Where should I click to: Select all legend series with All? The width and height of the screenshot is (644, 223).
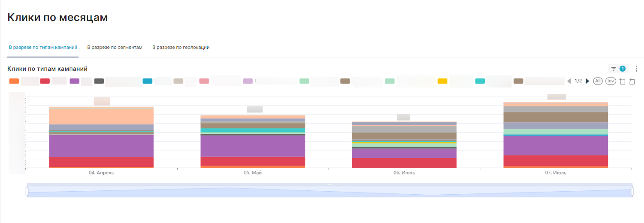(598, 81)
